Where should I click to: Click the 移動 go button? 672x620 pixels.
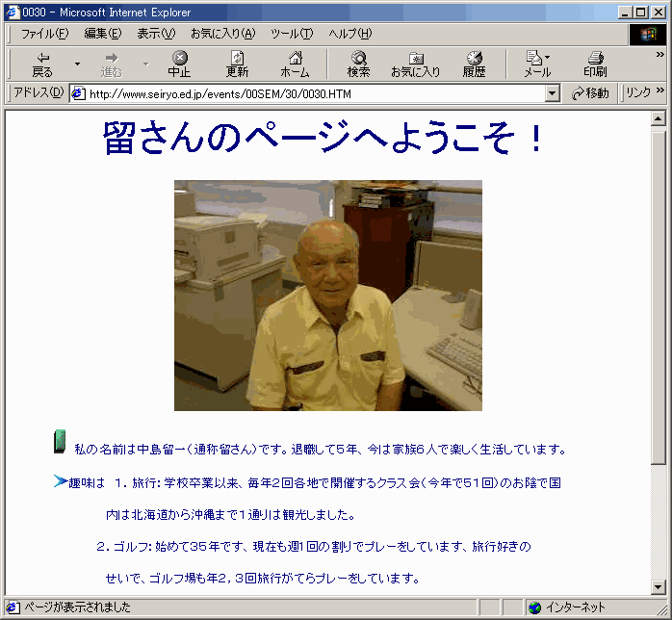pyautogui.click(x=590, y=93)
